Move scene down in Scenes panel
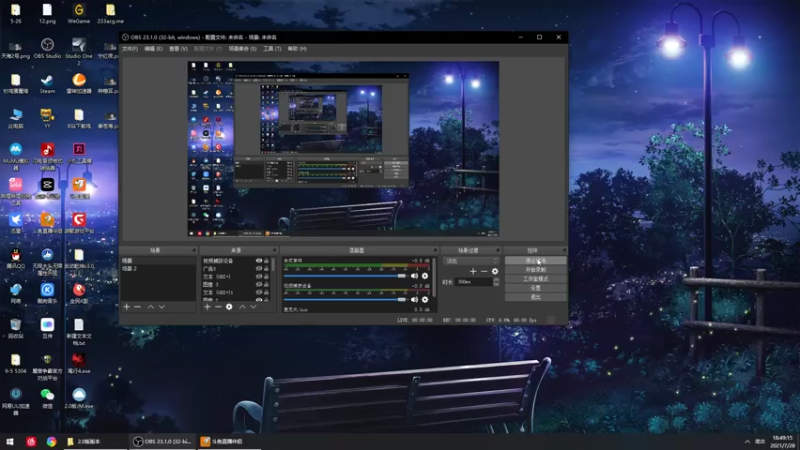The image size is (800, 450). (162, 307)
